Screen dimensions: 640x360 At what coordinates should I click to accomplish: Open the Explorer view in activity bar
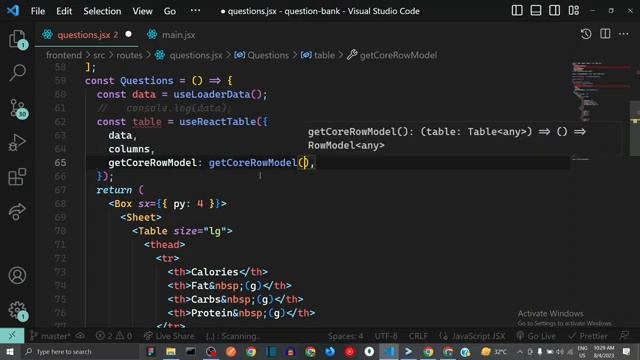(17, 39)
